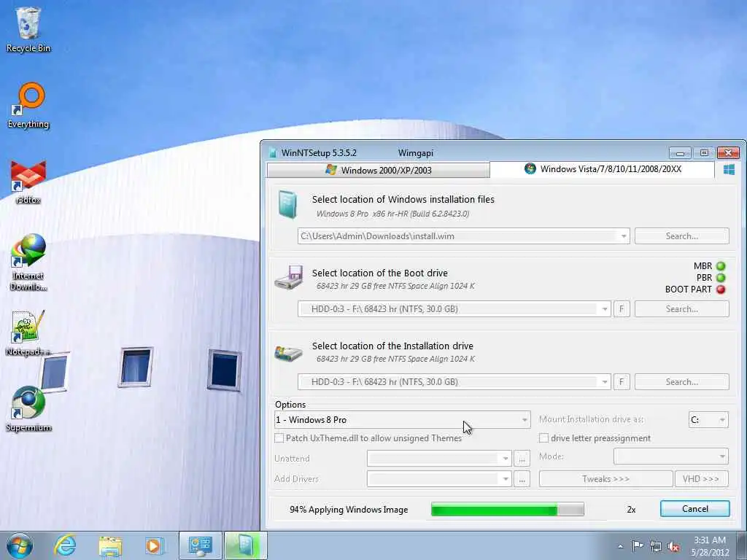The width and height of the screenshot is (747, 560).
Task: Click the WinNTSetup title bar icon
Action: click(273, 153)
